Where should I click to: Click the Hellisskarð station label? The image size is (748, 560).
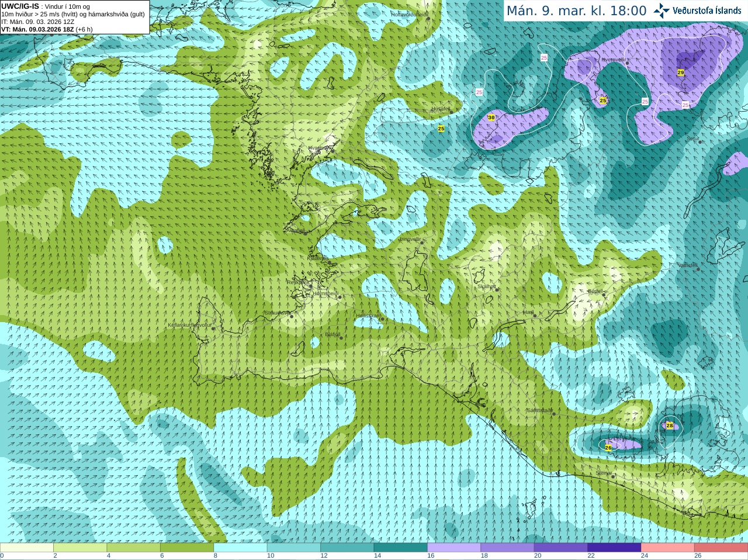[368, 316]
